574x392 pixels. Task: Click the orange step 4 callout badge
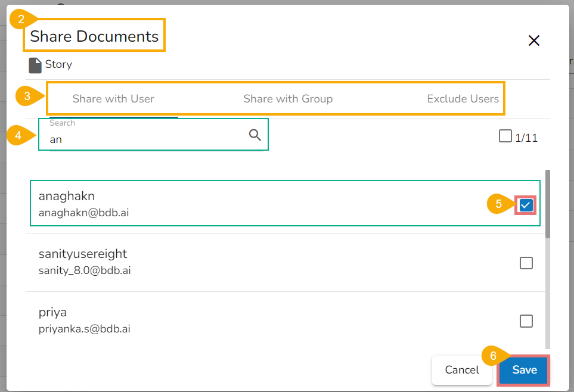19,136
